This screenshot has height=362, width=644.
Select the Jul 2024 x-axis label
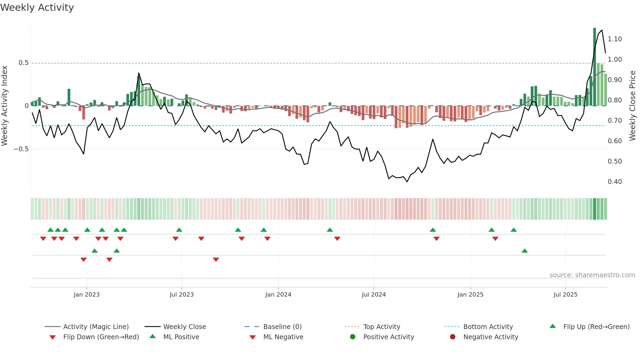coord(374,294)
